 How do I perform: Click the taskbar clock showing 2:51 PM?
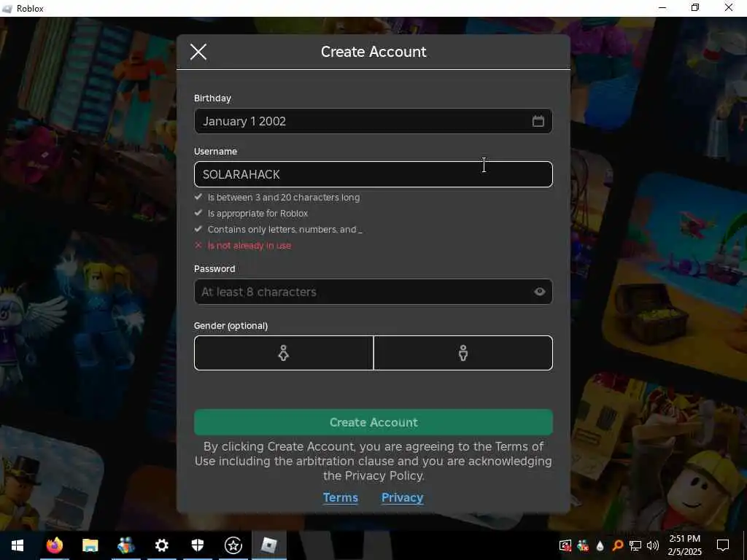tap(684, 545)
